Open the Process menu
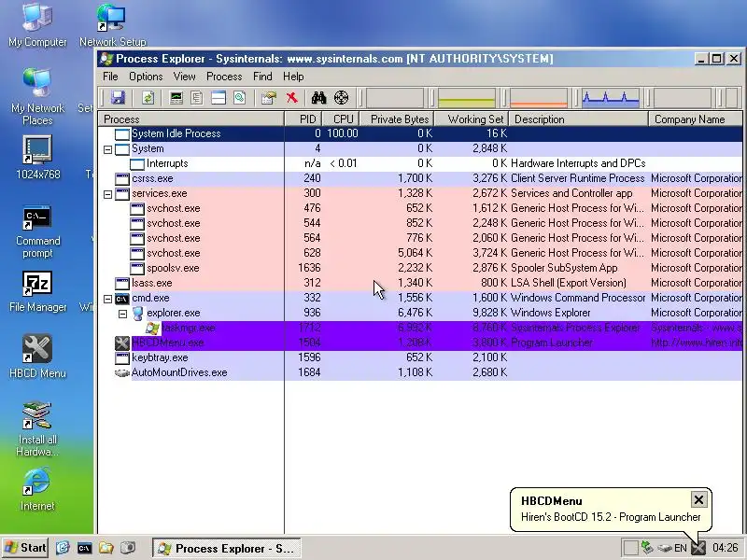This screenshot has width=747, height=560. pyautogui.click(x=224, y=77)
